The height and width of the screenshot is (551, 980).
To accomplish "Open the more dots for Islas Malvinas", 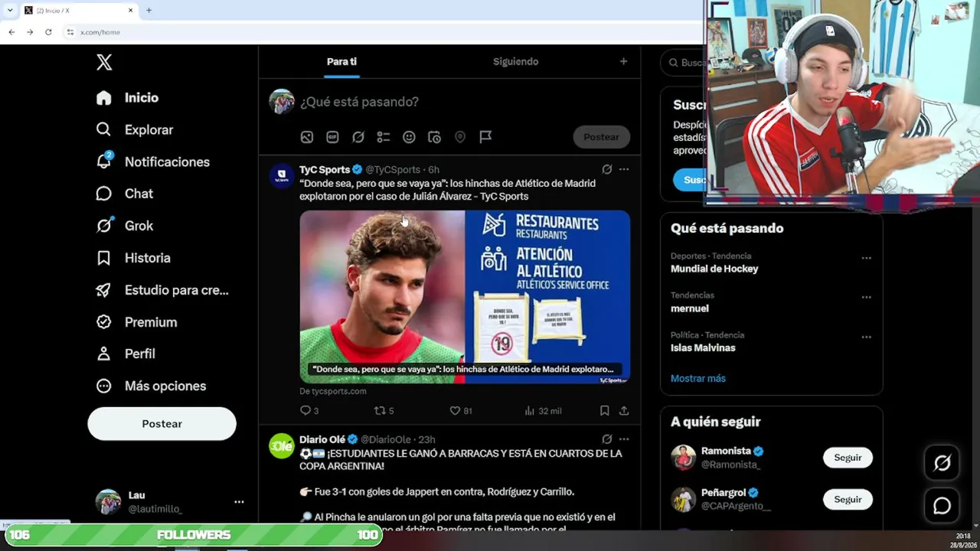I will tap(867, 337).
